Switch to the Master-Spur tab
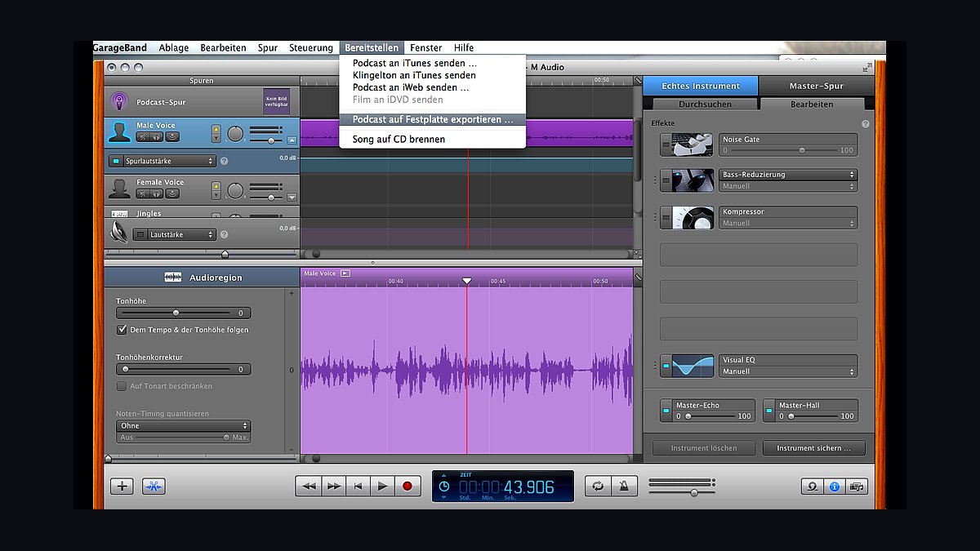This screenshot has height=551, width=980. coord(817,86)
